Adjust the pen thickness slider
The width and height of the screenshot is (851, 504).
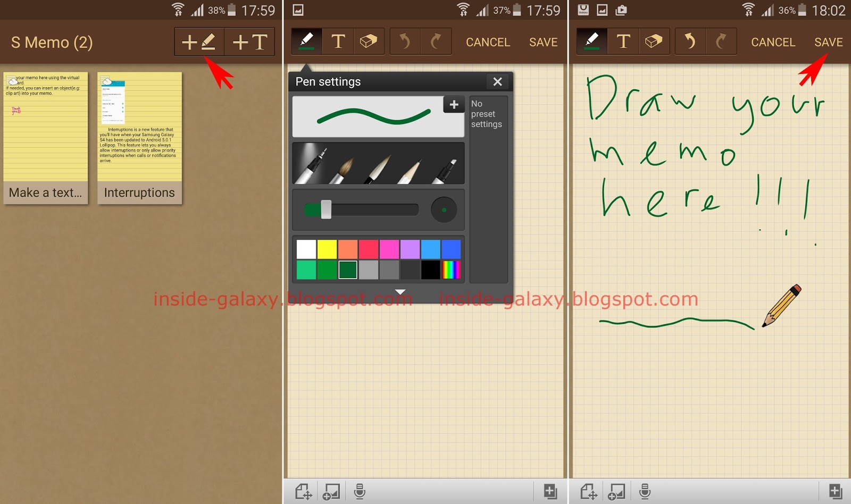[x=326, y=209]
